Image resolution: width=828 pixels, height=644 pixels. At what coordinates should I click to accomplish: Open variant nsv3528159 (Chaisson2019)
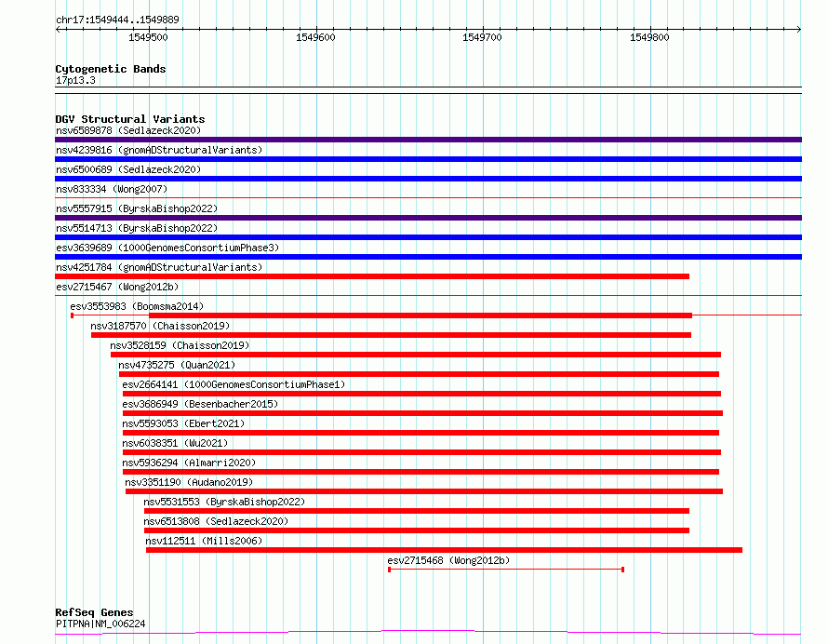click(180, 345)
